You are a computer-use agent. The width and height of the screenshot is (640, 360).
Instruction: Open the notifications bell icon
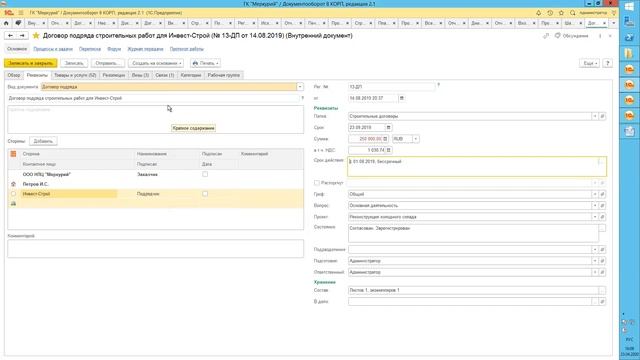coord(538,13)
